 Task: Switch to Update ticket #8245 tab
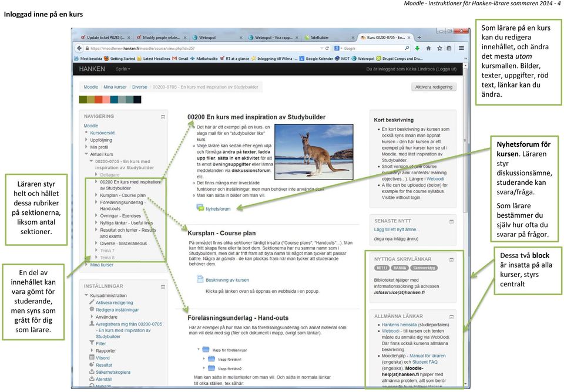[x=105, y=38]
